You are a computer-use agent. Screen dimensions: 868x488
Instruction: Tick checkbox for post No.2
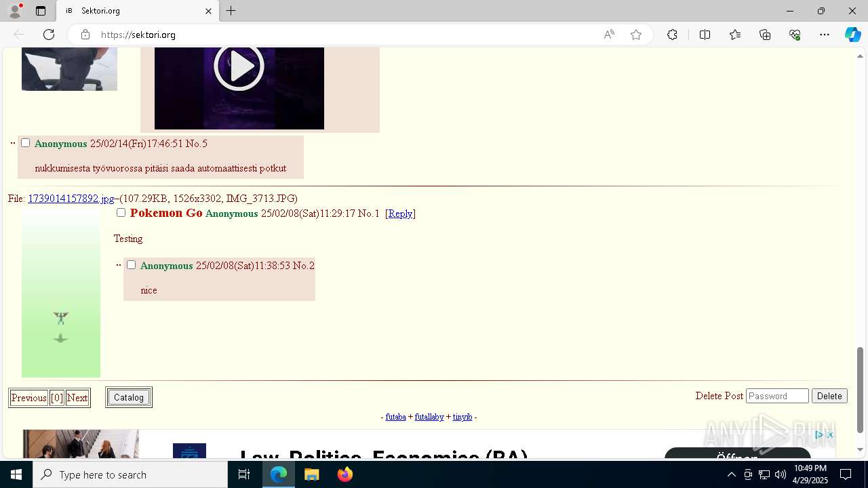(x=131, y=265)
